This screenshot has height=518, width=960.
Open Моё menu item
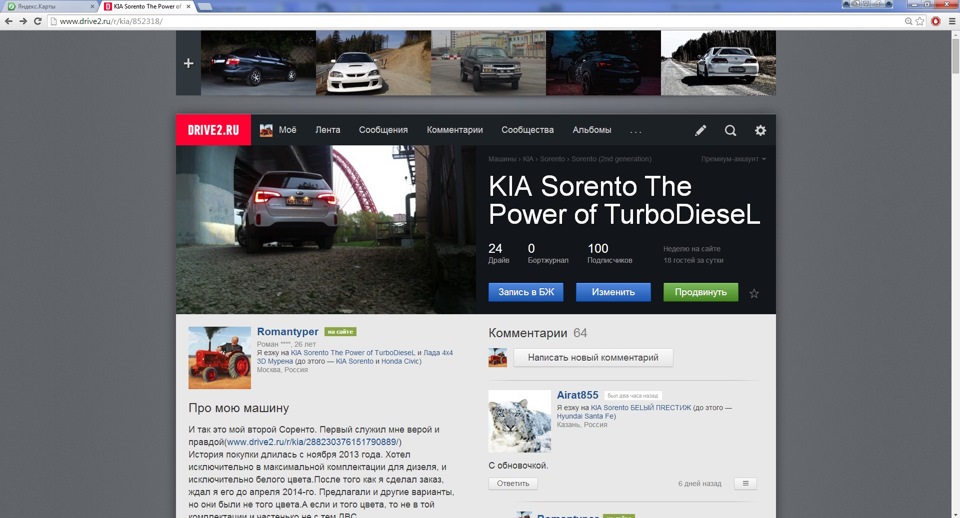coord(287,130)
